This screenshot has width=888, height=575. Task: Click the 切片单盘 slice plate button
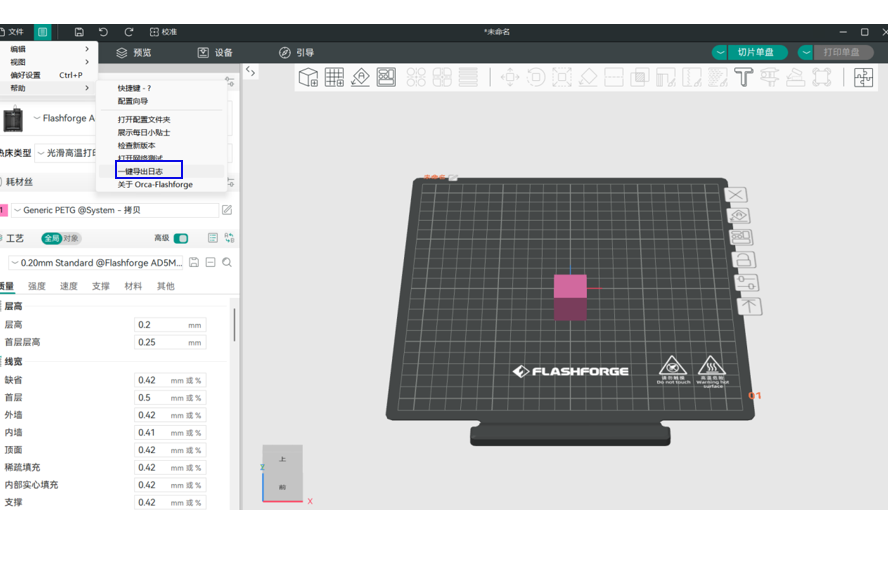click(750, 52)
